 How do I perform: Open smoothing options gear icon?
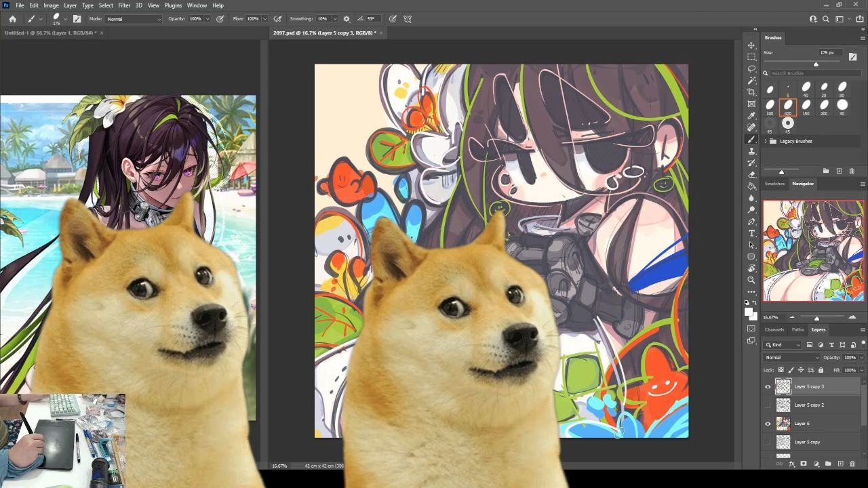point(347,19)
